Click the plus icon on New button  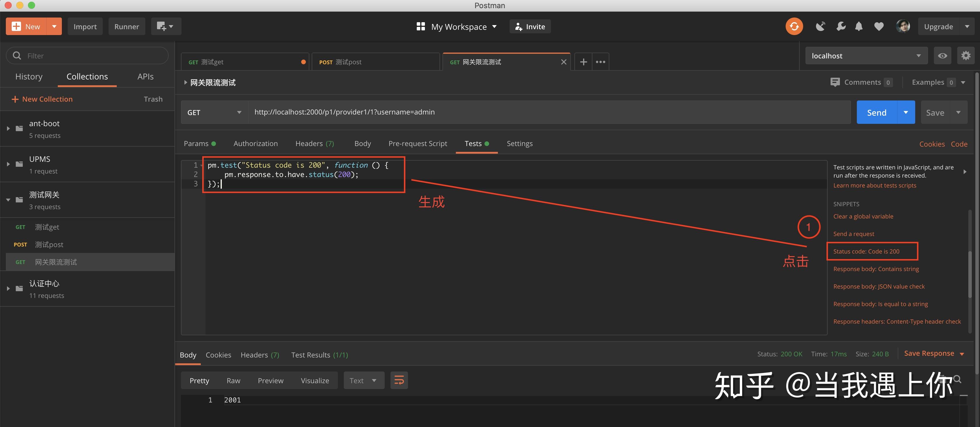click(16, 26)
